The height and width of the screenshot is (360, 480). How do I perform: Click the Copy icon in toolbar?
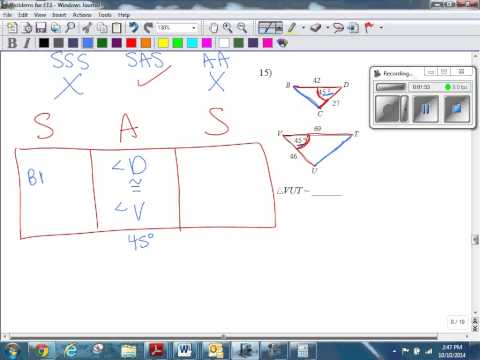click(x=102, y=28)
